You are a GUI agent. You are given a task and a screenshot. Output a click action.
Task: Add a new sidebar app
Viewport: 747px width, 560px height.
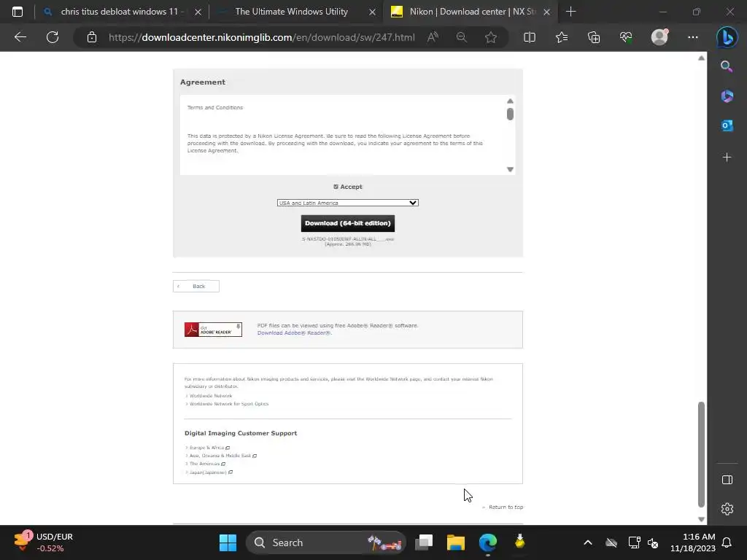pos(727,157)
